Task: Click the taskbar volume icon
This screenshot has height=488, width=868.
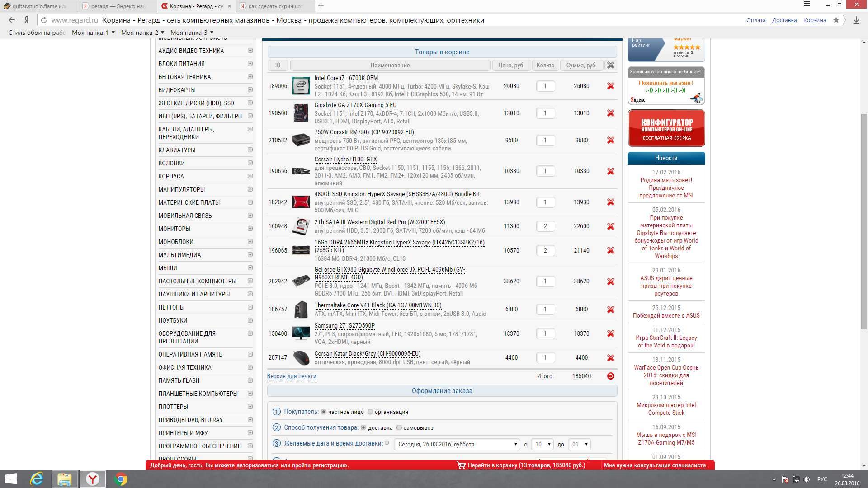Action: 807,479
